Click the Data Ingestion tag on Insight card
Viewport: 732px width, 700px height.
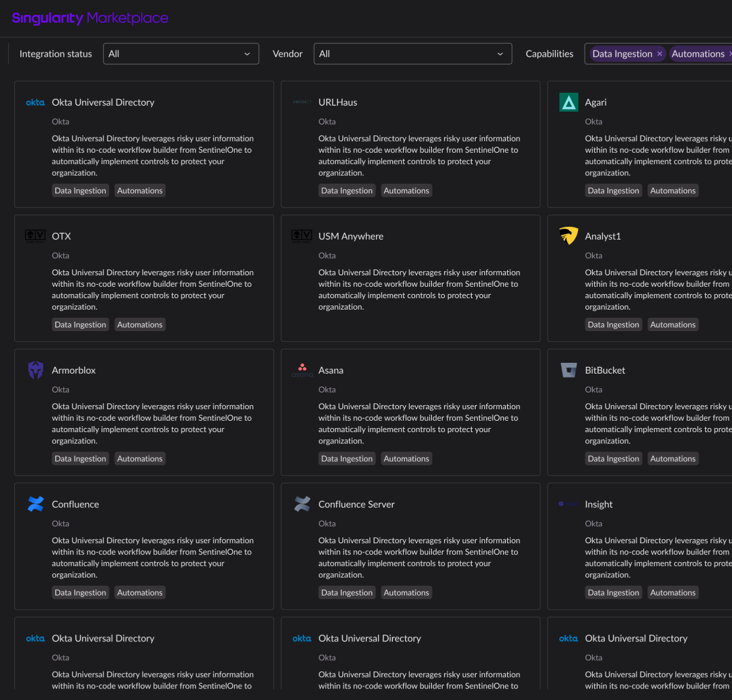tap(614, 592)
